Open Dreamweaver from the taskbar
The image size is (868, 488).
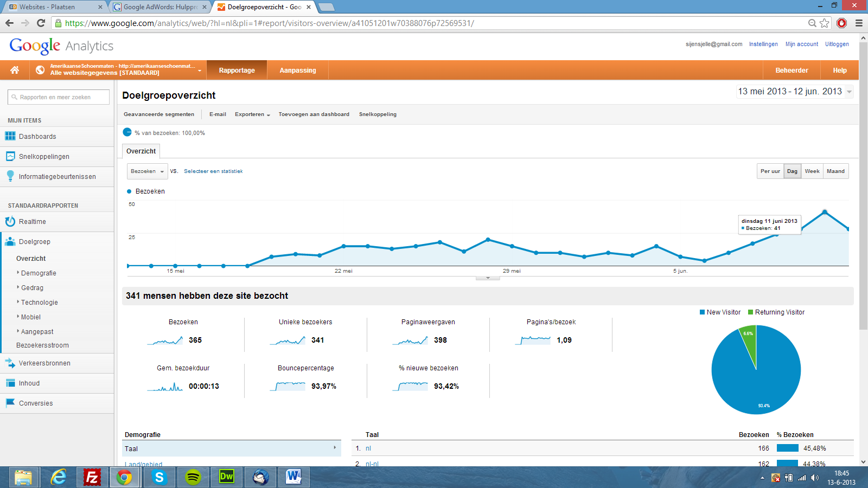[x=226, y=477]
